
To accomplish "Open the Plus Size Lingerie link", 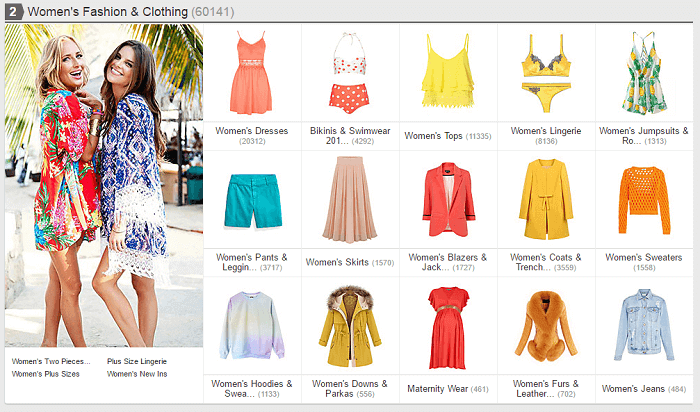I will [137, 361].
